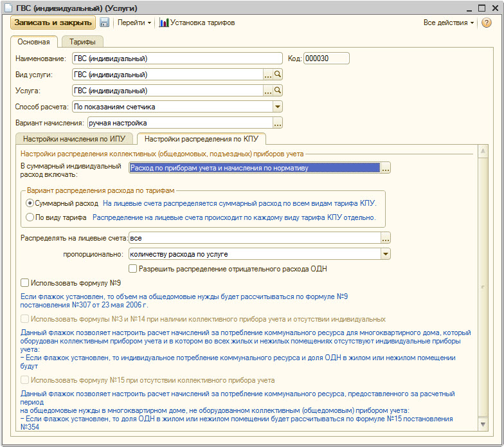Maximize the ГВС (индивидуальный) window
Screen dimensions: 504x447
[482, 8]
